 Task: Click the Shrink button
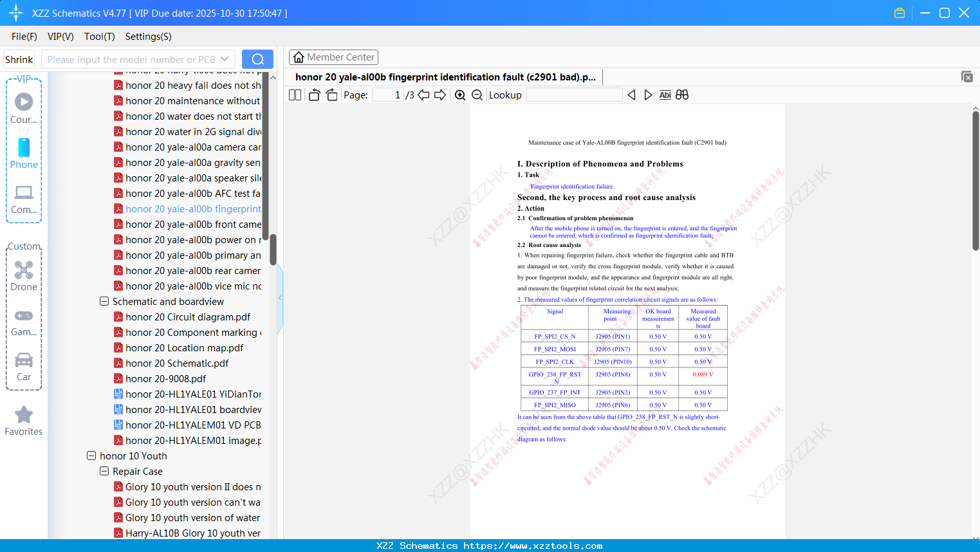[19, 59]
